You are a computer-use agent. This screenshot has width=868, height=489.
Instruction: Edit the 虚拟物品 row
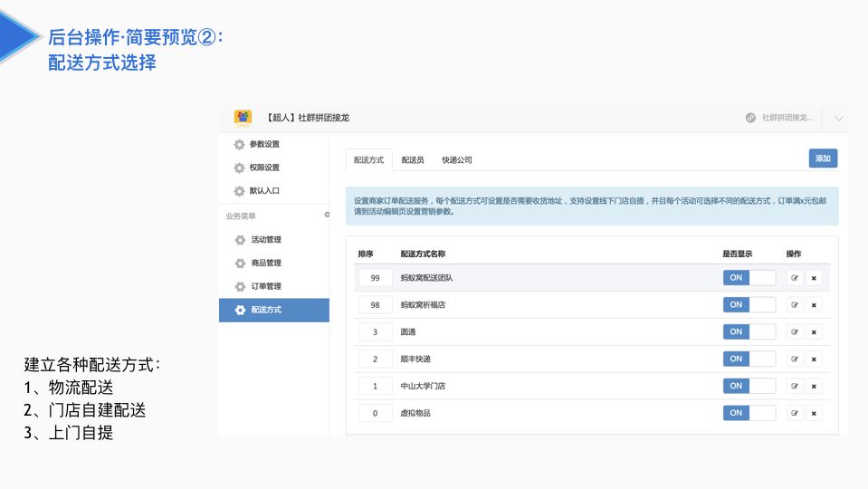click(795, 413)
